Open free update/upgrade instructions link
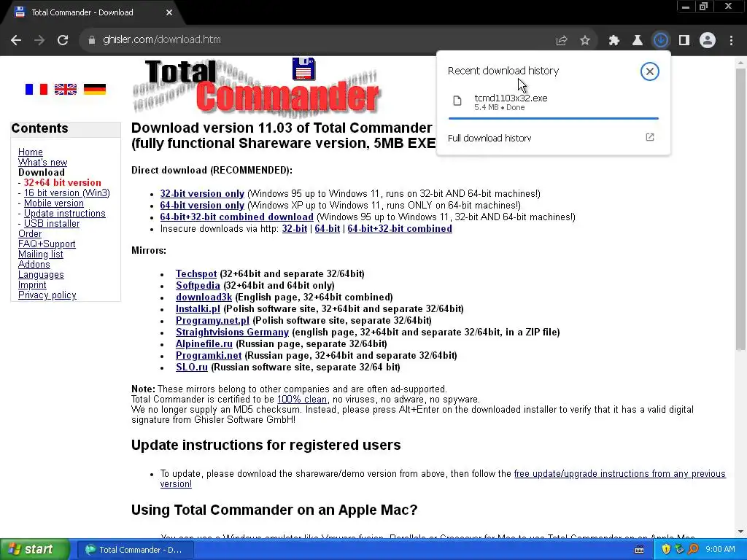This screenshot has height=560, width=747. pyautogui.click(x=620, y=474)
